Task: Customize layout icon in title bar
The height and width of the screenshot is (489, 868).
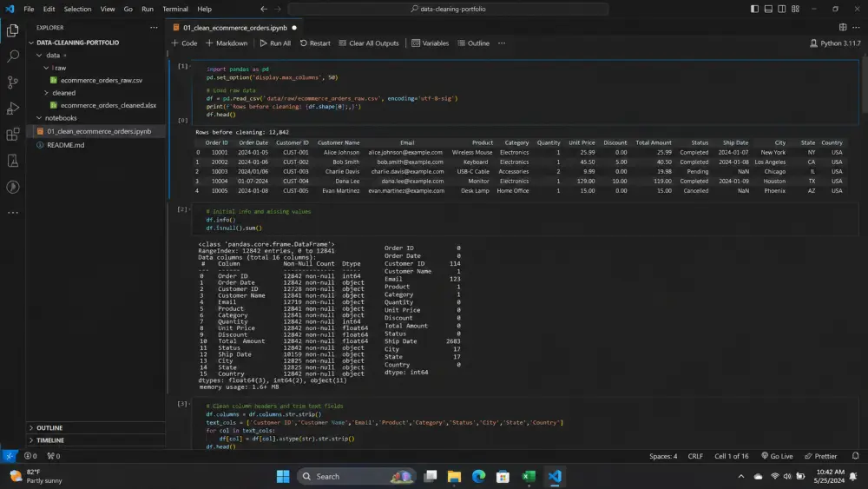Action: (x=795, y=9)
